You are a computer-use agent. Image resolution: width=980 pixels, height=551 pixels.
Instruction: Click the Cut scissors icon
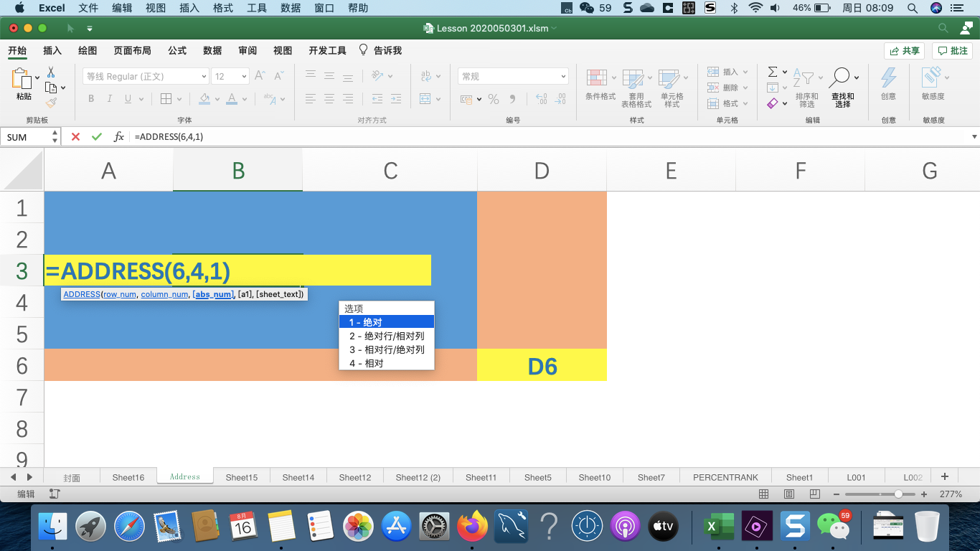pos(51,72)
